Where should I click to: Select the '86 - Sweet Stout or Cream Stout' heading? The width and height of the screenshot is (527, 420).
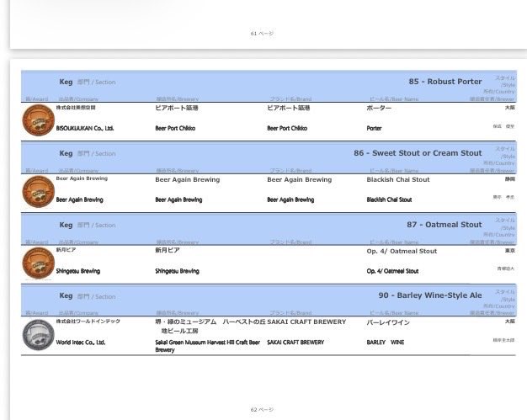418,153
